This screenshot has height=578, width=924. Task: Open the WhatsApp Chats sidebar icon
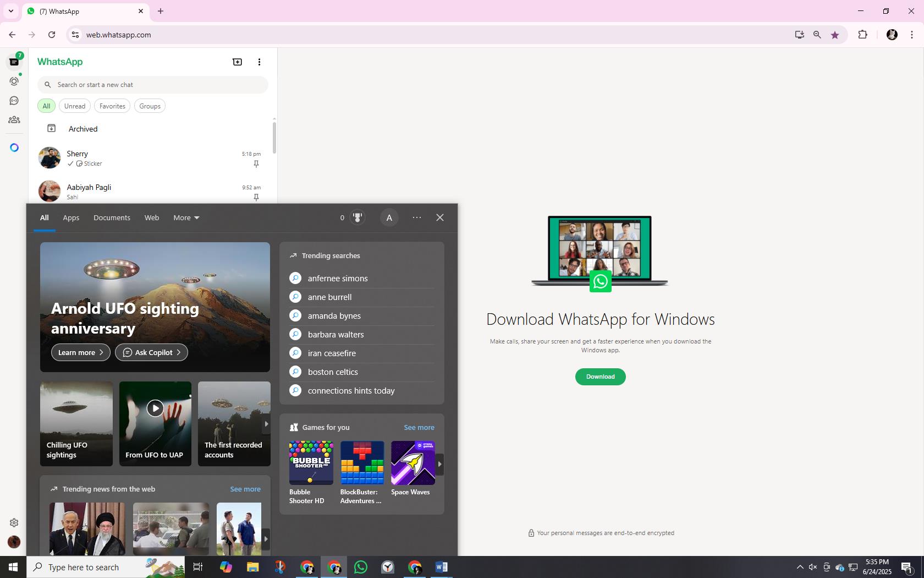click(x=14, y=62)
